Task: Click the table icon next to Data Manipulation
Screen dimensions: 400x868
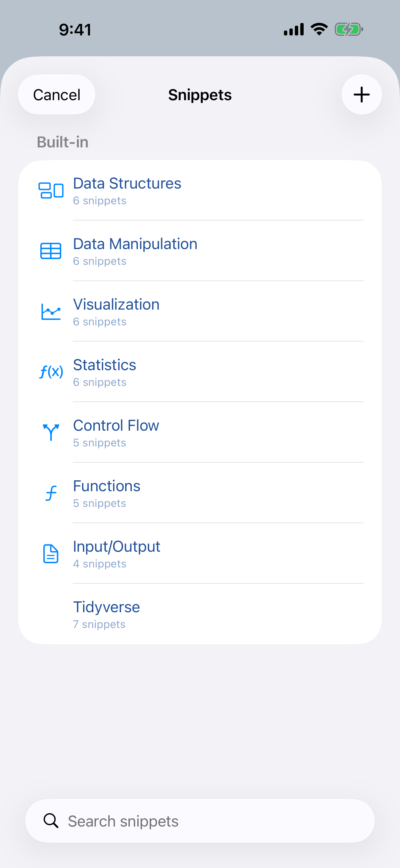Action: pos(50,251)
